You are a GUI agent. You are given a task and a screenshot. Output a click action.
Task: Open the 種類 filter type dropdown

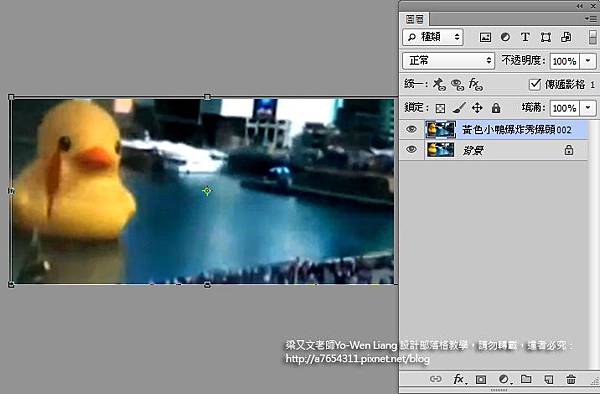433,37
